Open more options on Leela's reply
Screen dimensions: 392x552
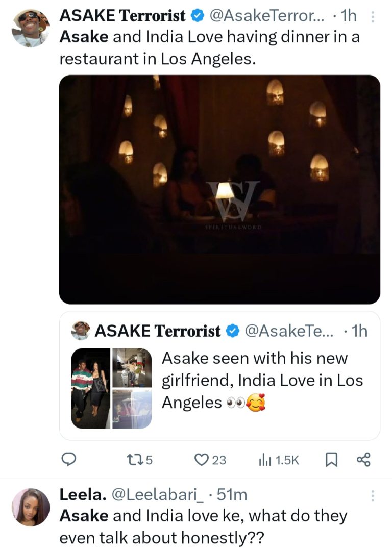(372, 495)
